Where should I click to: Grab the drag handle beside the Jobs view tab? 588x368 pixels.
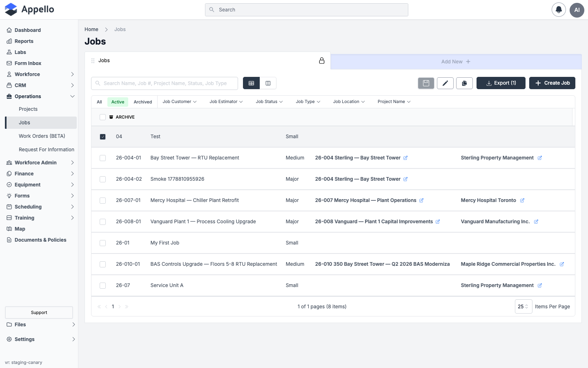pyautogui.click(x=93, y=61)
